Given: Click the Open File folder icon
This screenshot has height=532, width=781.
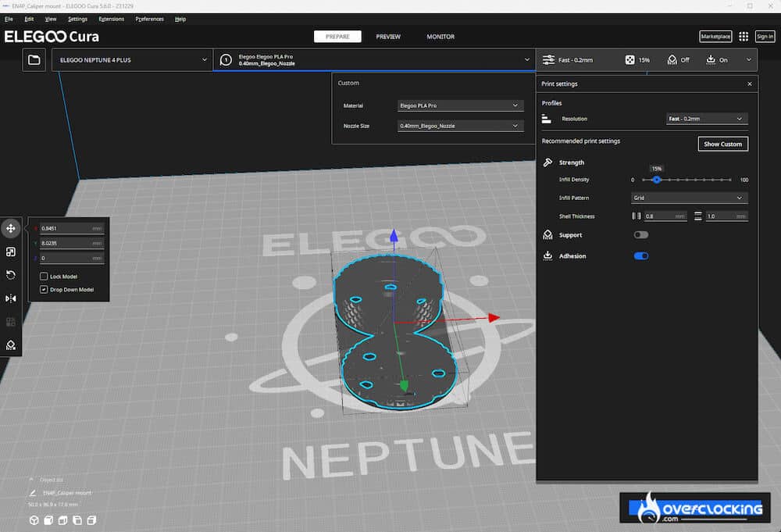Looking at the screenshot, I should click(x=34, y=59).
